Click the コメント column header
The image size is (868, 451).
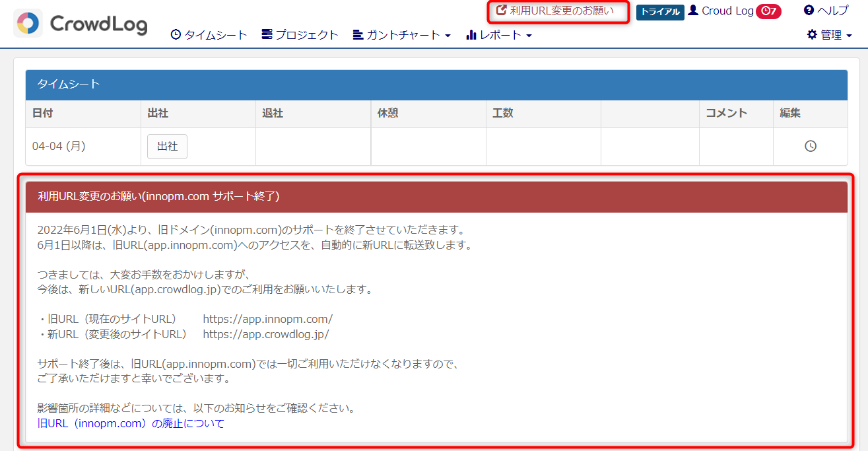click(736, 114)
